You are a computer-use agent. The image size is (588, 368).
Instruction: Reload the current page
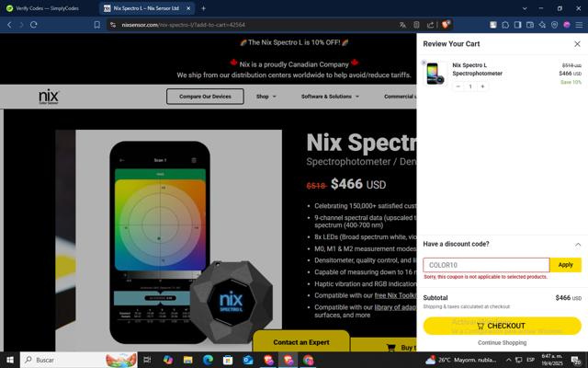(x=34, y=25)
